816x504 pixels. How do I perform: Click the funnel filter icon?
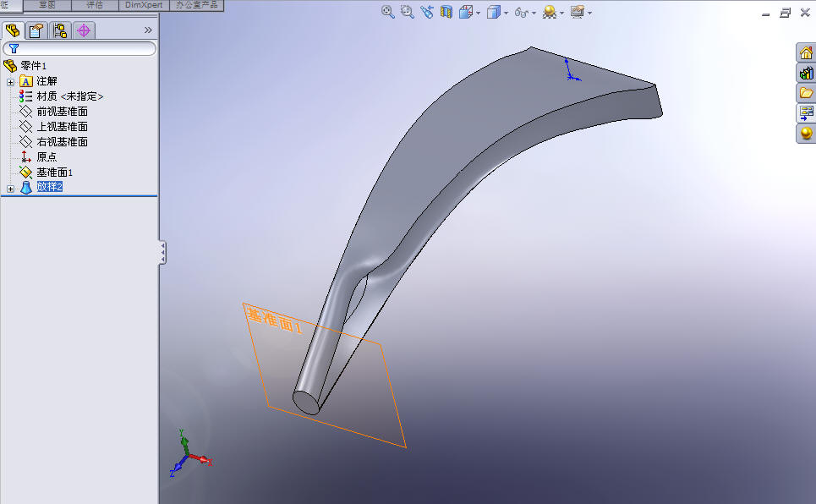[x=14, y=48]
